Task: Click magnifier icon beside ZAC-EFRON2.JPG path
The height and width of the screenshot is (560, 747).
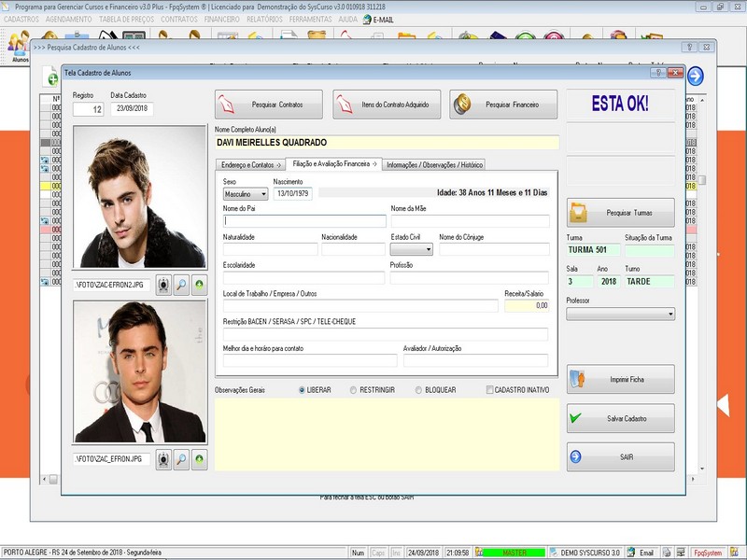Action: 181,285
